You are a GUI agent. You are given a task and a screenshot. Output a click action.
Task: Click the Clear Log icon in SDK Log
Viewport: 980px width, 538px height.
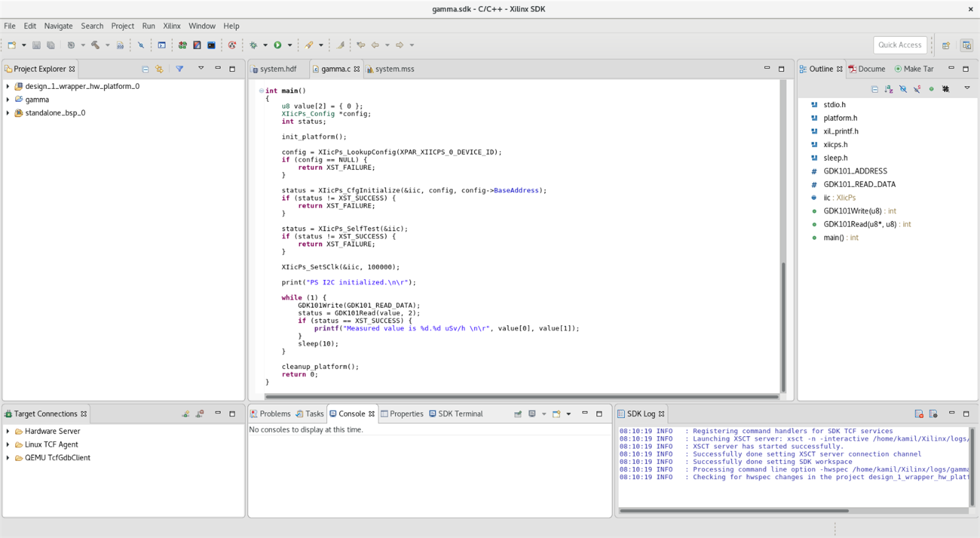point(919,414)
